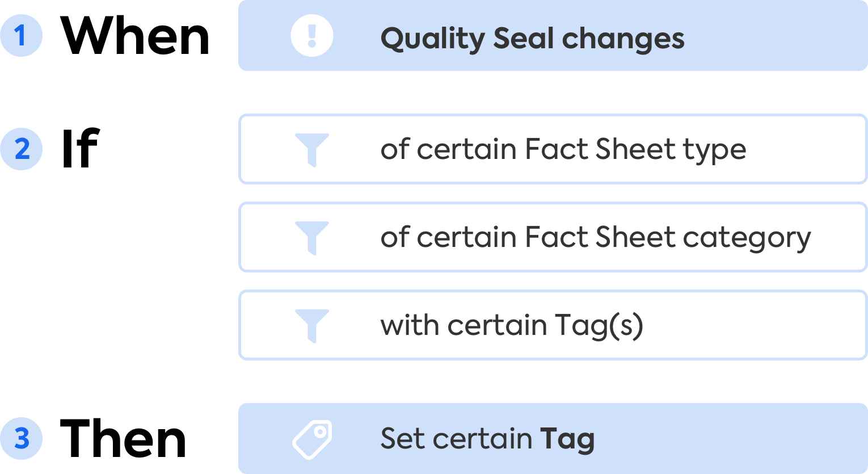
Task: Click the 'Fact Sheet category' condition text
Action: coord(668,237)
